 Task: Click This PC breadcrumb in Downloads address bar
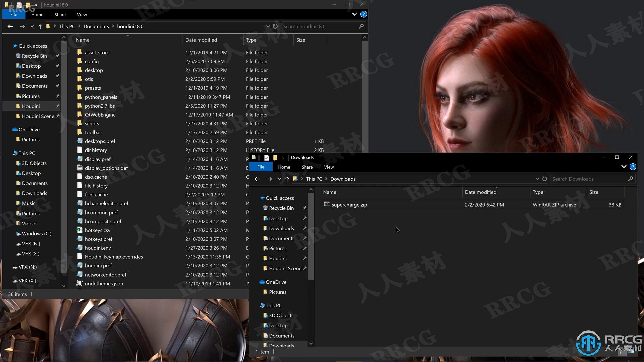coord(314,179)
